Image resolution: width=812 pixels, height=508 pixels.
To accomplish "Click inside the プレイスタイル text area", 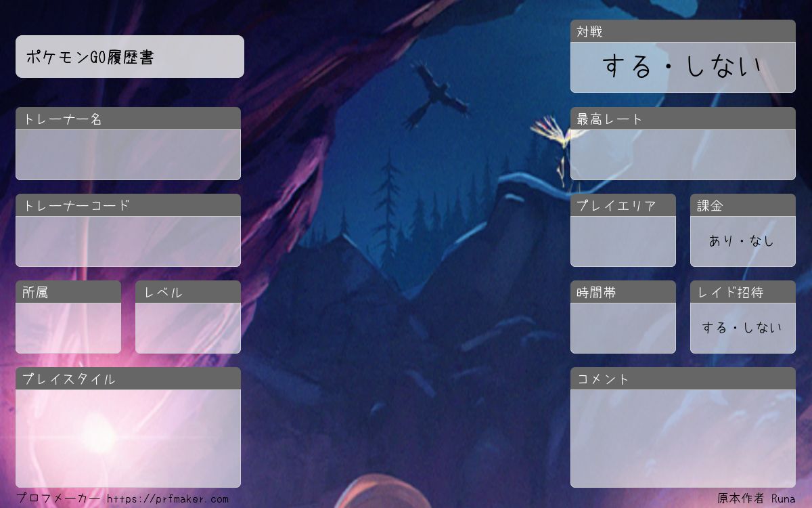I will point(128,438).
